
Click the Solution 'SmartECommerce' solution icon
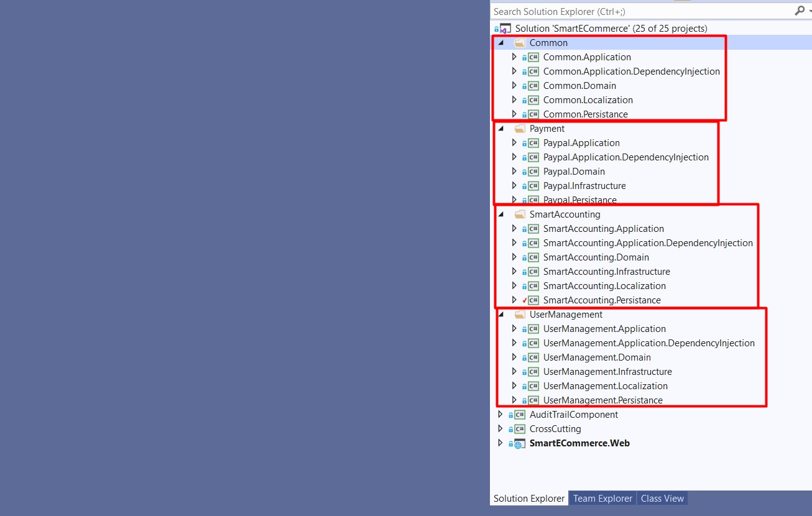[x=504, y=29]
